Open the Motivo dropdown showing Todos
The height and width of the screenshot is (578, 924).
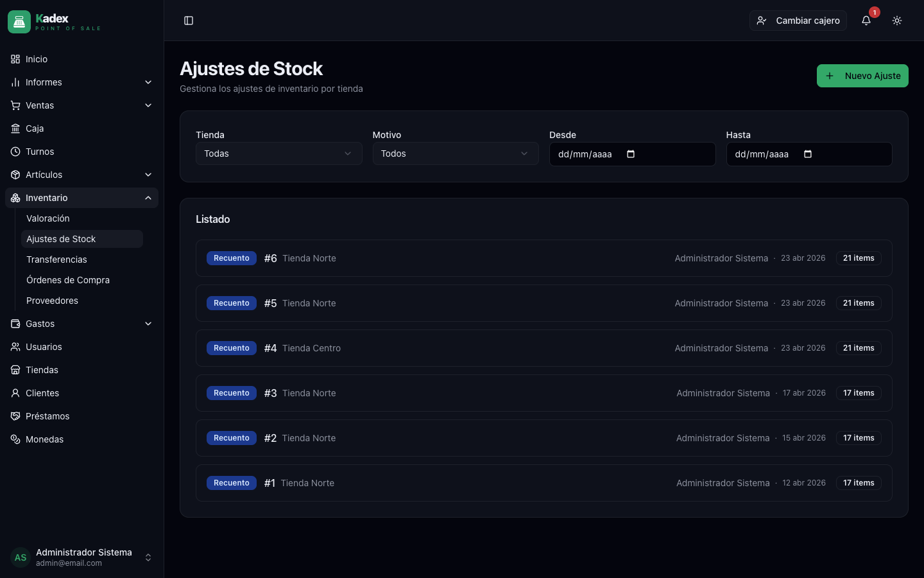[455, 153]
